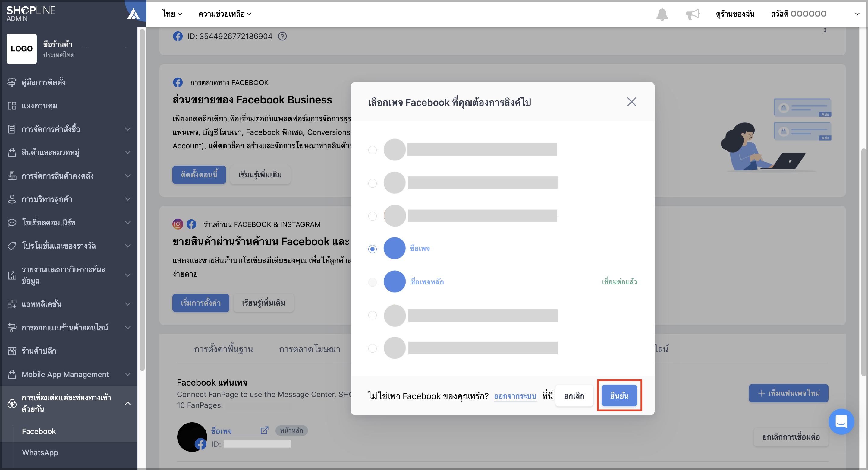The height and width of the screenshot is (470, 868).
Task: Click the Instagram icon in shop section
Action: point(178,224)
